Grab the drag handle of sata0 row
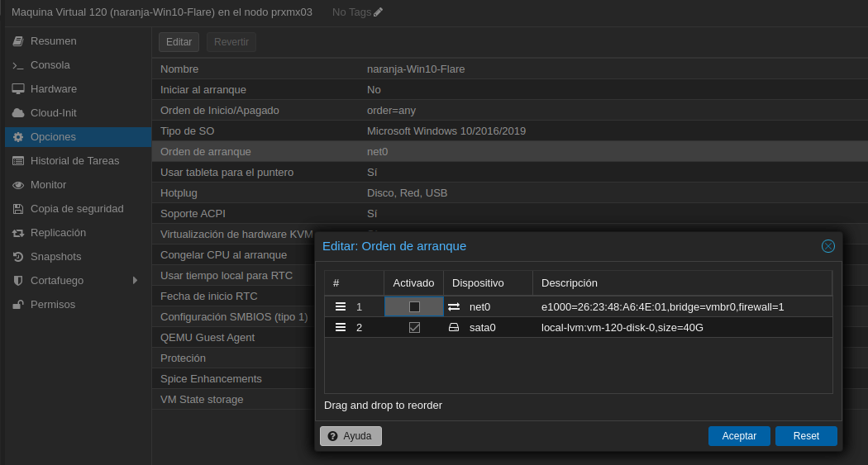Image resolution: width=868 pixels, height=465 pixels. 341,327
